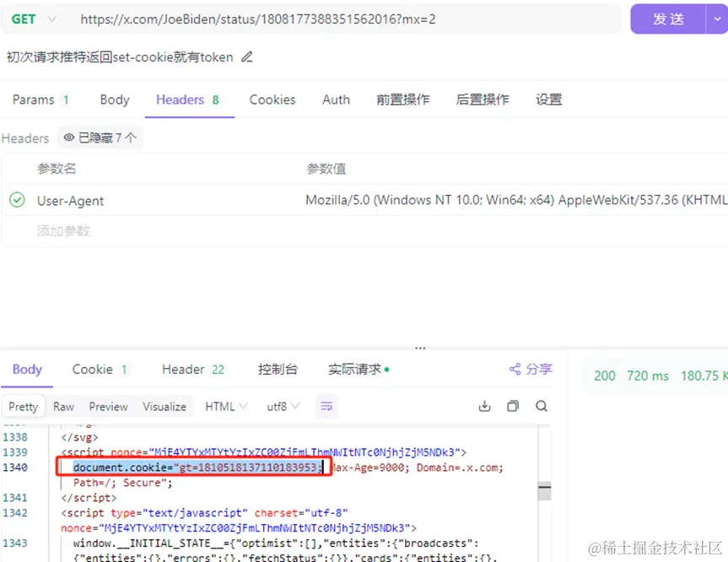728x562 pixels.
Task: Select line number 1340
Action: [x=15, y=467]
